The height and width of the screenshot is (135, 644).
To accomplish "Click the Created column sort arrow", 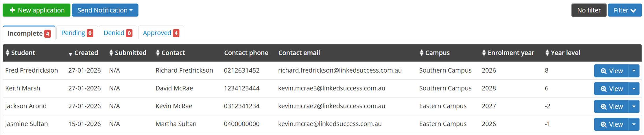I will (x=70, y=54).
